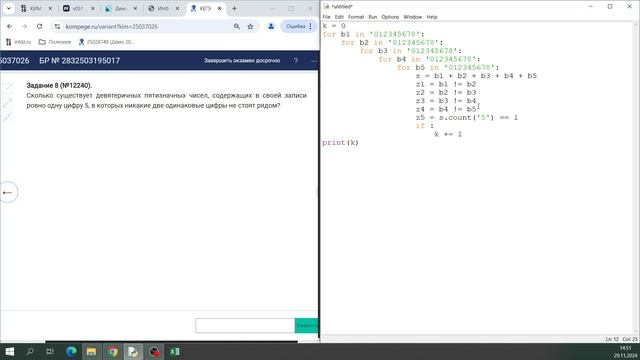
Task: Open the Help menu in IDLE
Action: click(432, 17)
